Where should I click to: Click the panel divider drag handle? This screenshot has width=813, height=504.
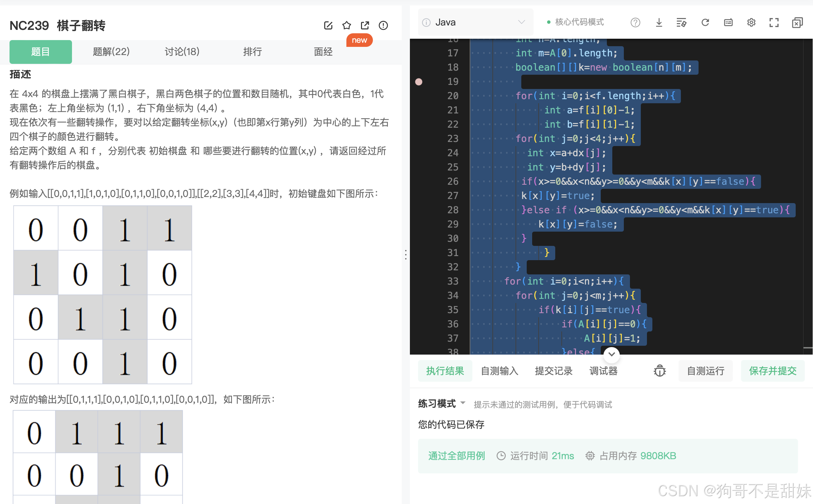pyautogui.click(x=405, y=255)
